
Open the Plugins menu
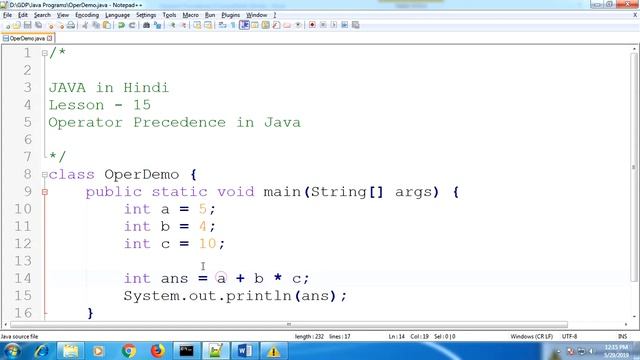pyautogui.click(x=231, y=15)
